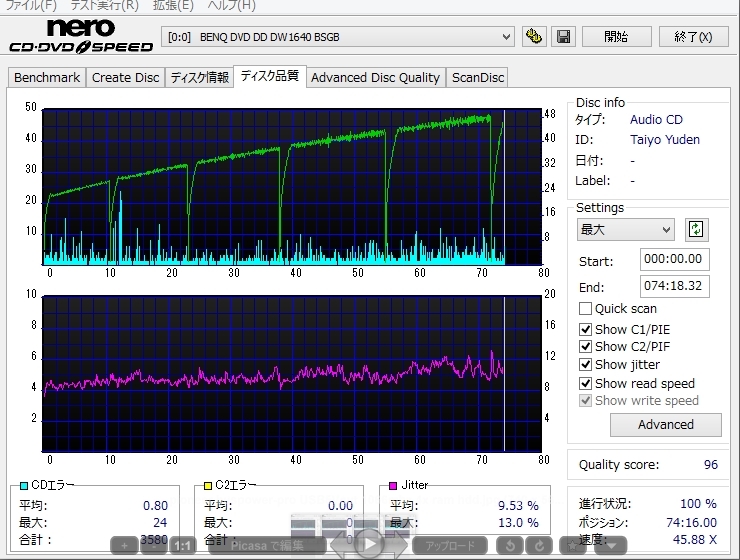Click the C2 error average value 0.00
Viewport: 740px width, 560px height.
tap(340, 506)
